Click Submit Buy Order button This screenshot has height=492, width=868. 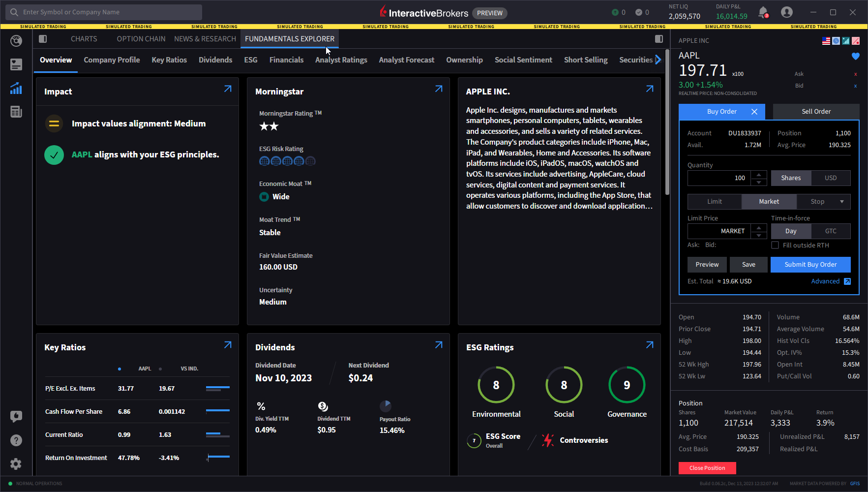[810, 265]
